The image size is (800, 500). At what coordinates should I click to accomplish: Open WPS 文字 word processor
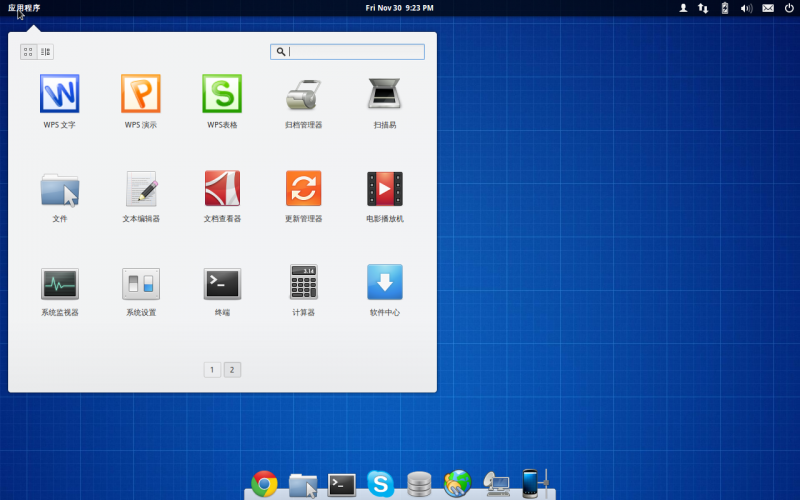60,94
